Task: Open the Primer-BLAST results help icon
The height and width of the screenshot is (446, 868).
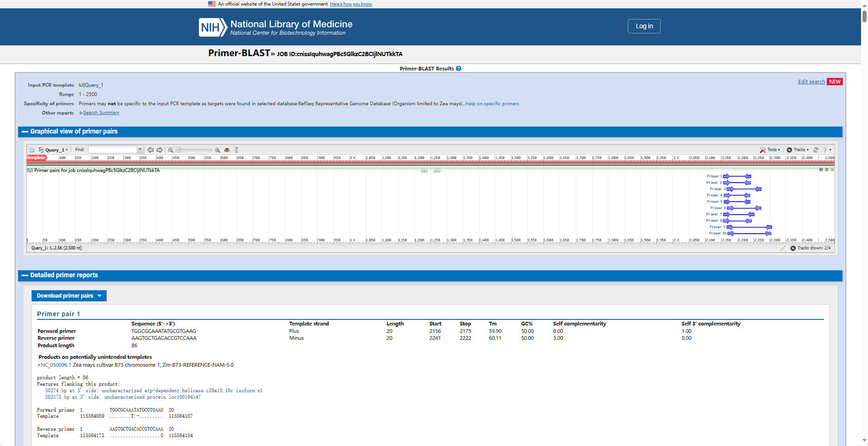Action: pos(459,69)
